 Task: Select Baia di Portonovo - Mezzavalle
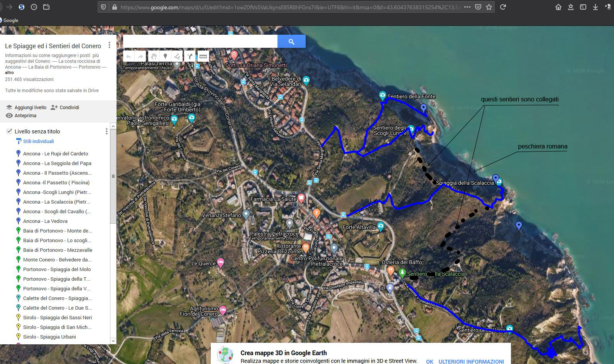[58, 250]
